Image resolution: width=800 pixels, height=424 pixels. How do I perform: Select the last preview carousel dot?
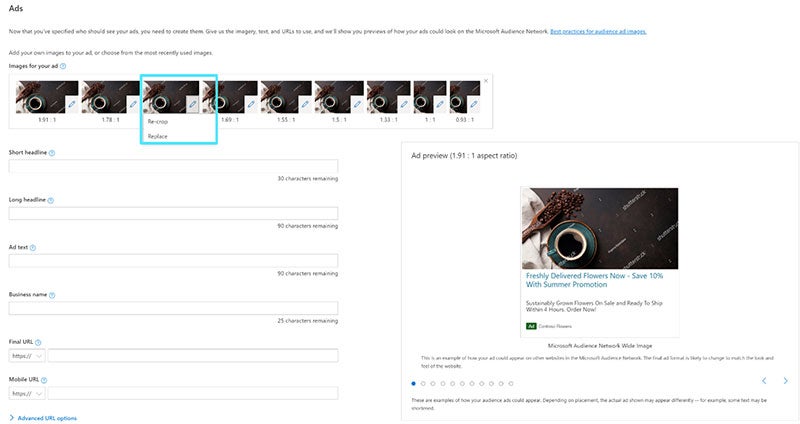click(511, 384)
